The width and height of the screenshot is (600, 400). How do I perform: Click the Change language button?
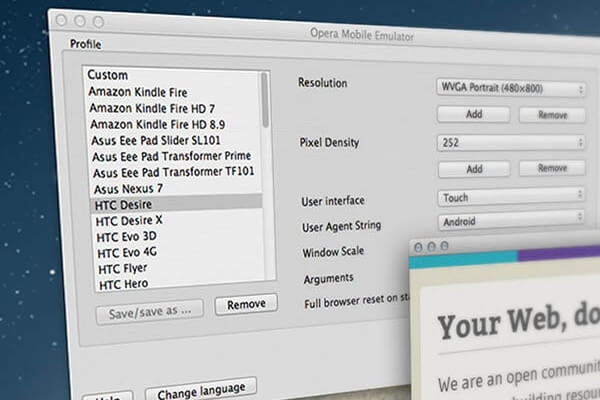click(201, 387)
